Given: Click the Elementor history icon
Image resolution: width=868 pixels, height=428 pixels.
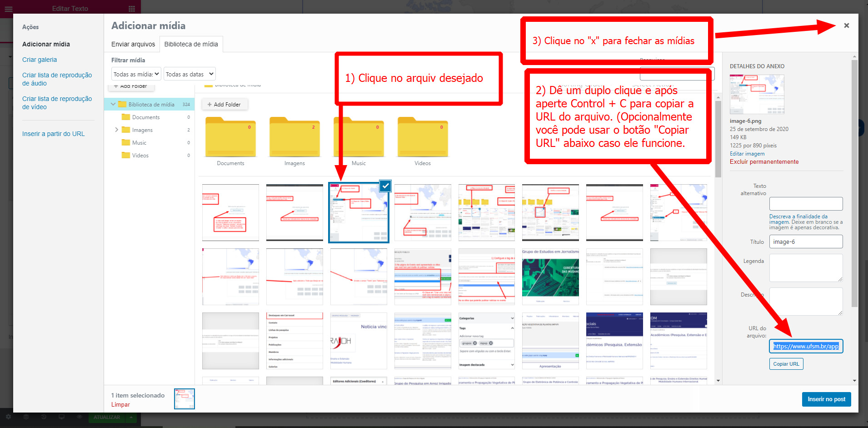Looking at the screenshot, I should coord(44,417).
